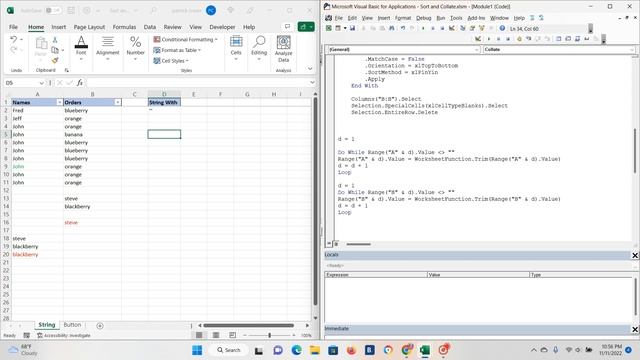Click the Undo icon in Excel ribbon

[13, 40]
